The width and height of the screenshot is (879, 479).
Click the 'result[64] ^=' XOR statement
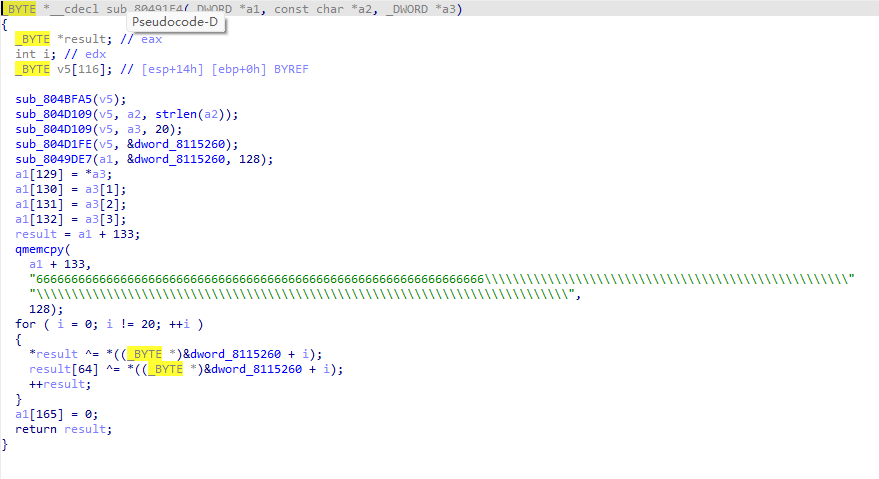point(186,370)
